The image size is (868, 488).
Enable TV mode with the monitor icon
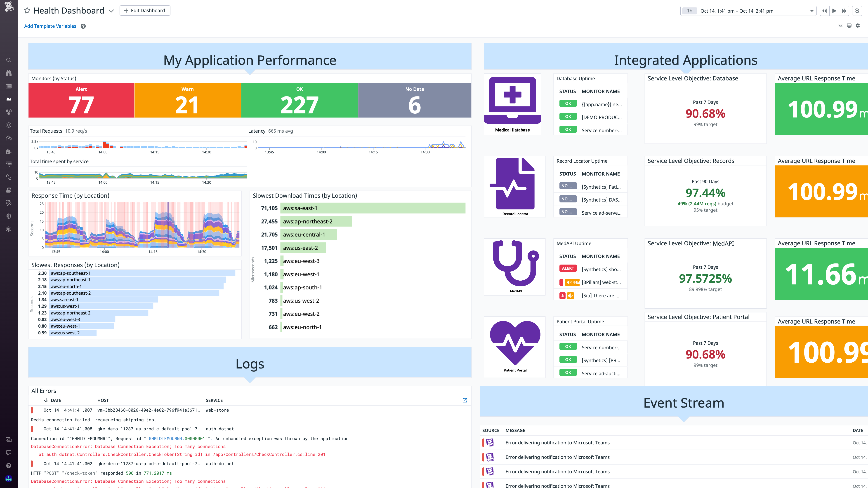849,26
